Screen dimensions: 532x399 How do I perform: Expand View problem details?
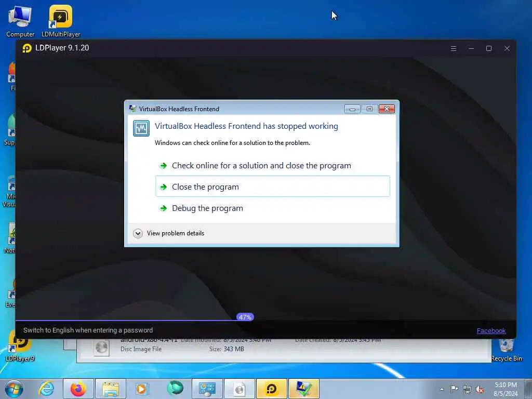(138, 233)
